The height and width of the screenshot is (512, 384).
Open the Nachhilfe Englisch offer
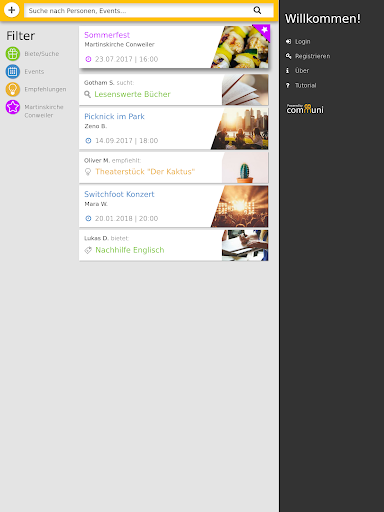pos(130,250)
